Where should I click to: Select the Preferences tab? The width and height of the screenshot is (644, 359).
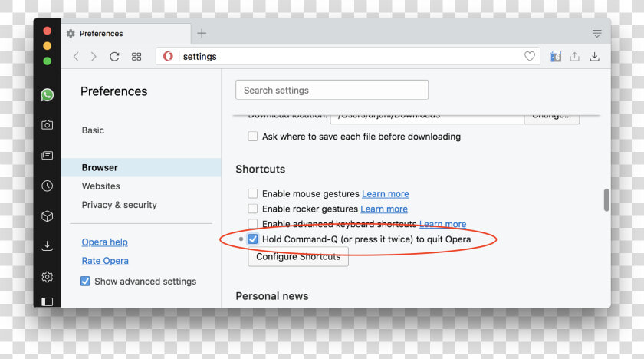(x=126, y=33)
